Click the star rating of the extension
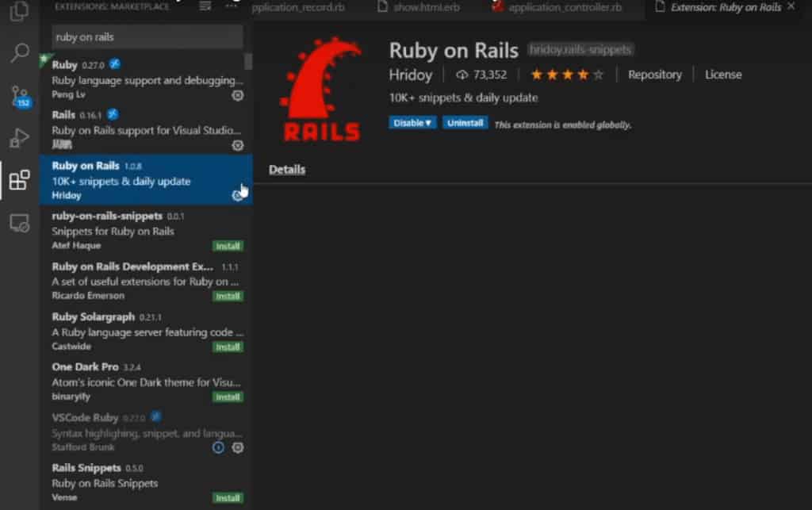812x510 pixels. coord(568,75)
